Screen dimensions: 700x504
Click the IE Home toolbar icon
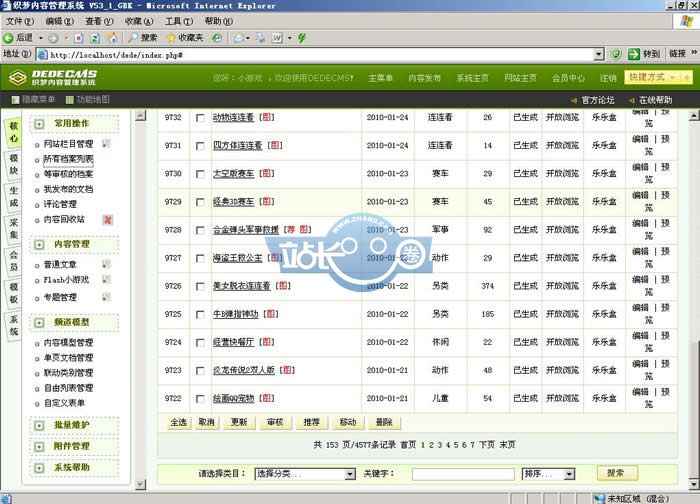pyautogui.click(x=112, y=38)
